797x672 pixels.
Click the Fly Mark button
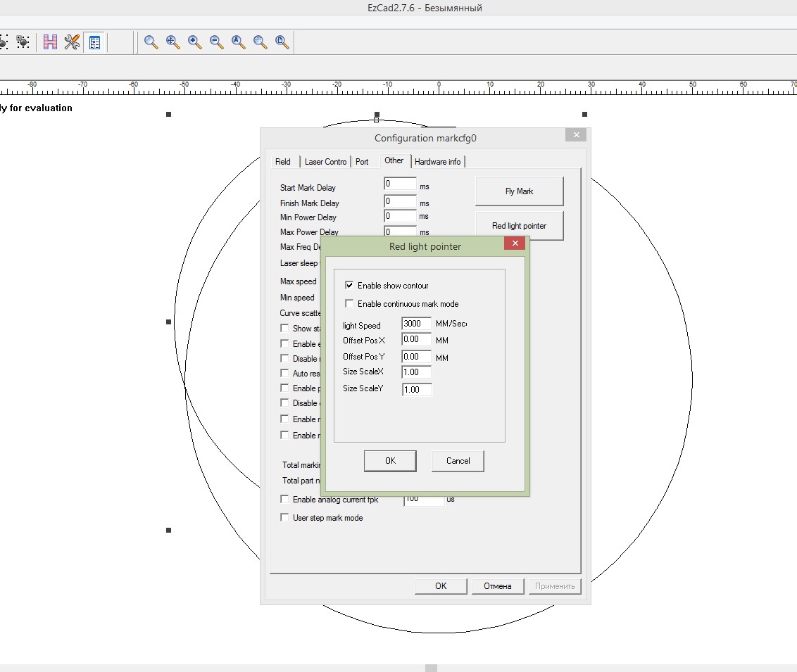coord(519,191)
